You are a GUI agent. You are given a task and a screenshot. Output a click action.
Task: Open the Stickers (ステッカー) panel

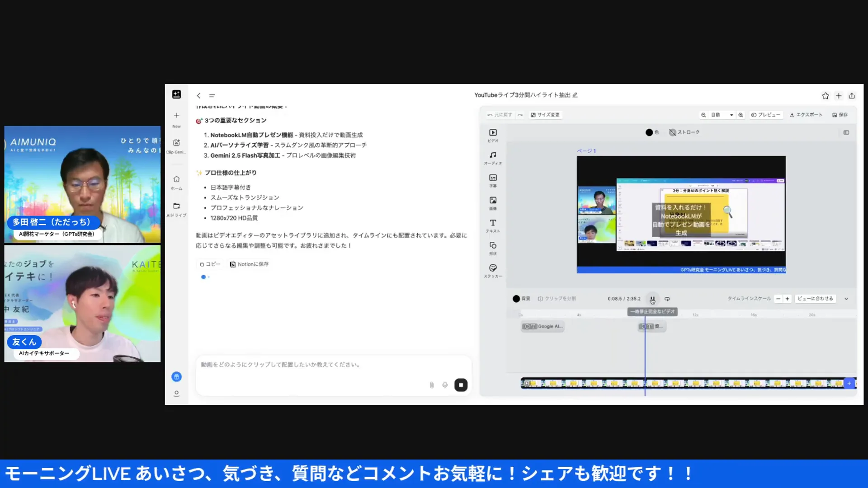[x=493, y=271]
